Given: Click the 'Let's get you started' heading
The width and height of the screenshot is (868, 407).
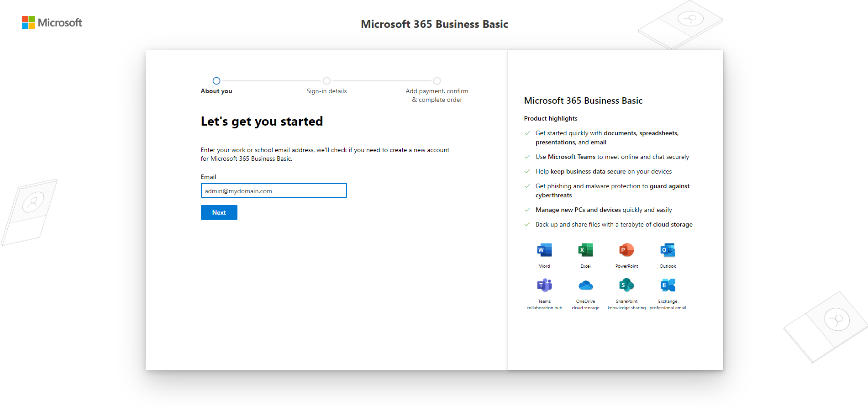Looking at the screenshot, I should point(262,121).
